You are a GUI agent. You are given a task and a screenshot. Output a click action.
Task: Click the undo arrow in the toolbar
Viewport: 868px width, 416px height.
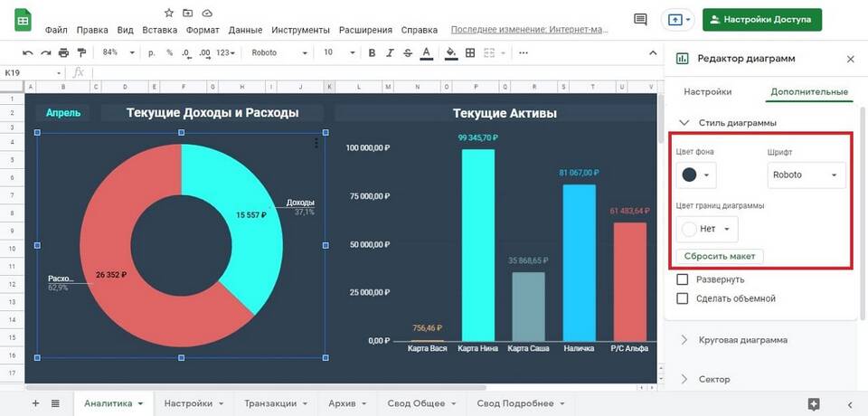(x=28, y=52)
